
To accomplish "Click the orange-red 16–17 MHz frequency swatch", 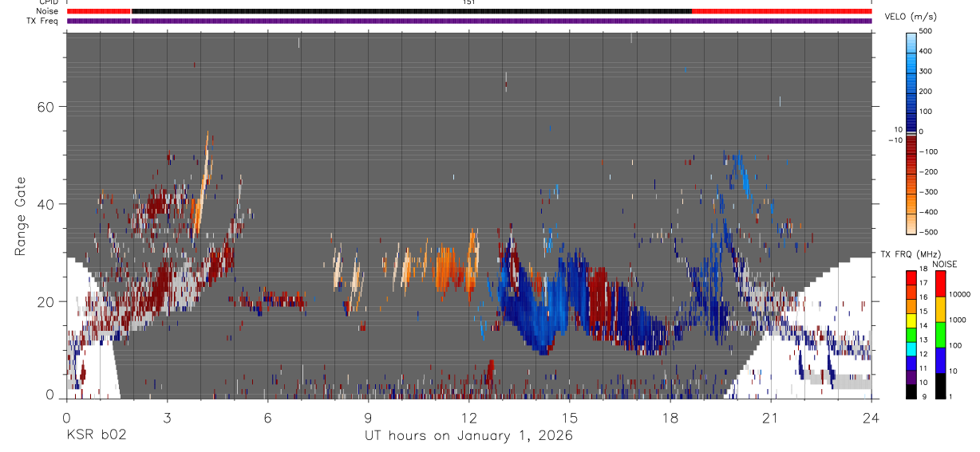I will click(x=911, y=293).
